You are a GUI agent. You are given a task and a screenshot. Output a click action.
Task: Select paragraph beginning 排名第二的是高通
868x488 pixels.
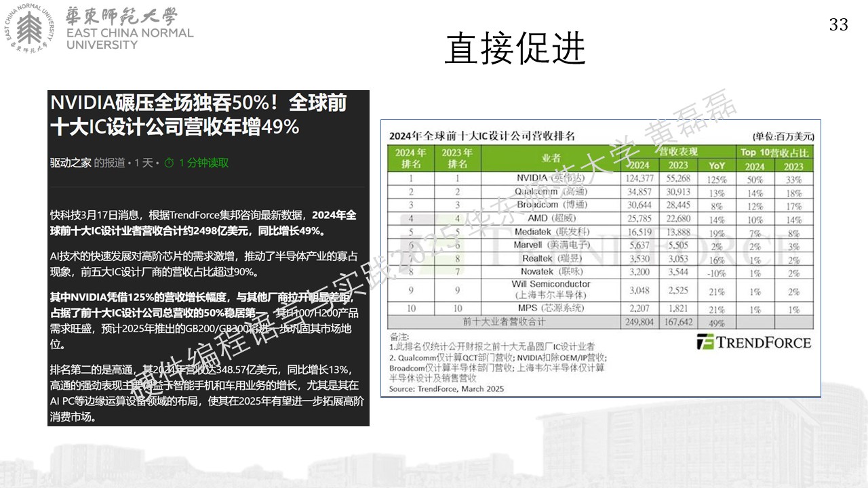(207, 393)
